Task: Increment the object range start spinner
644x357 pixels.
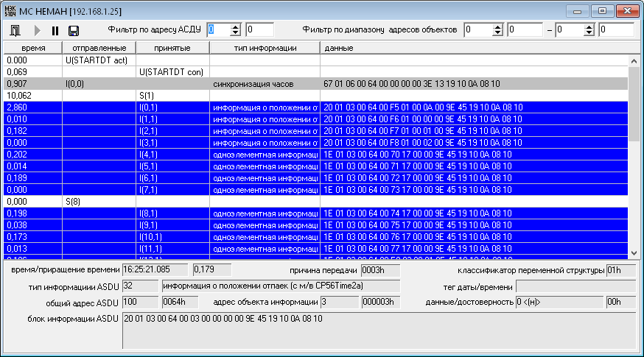Action: (x=497, y=26)
